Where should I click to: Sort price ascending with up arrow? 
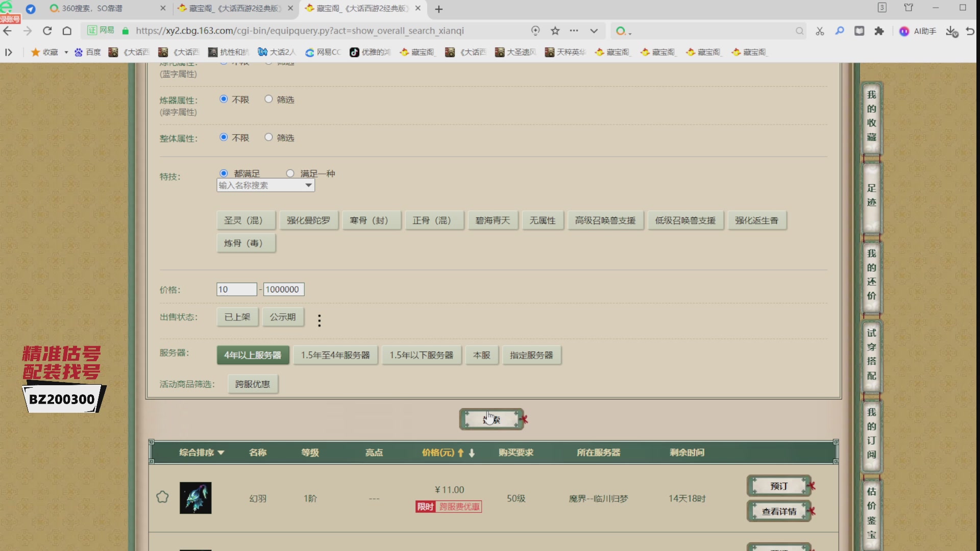coord(460,453)
